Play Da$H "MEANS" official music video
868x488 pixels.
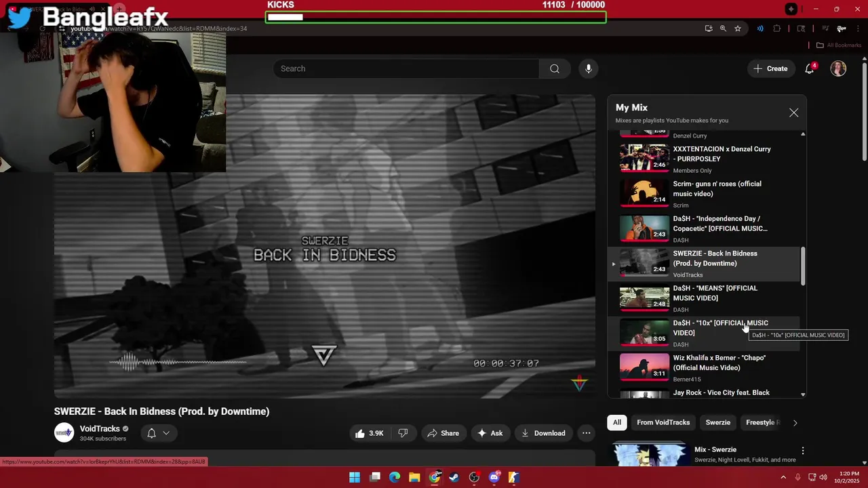(705, 298)
